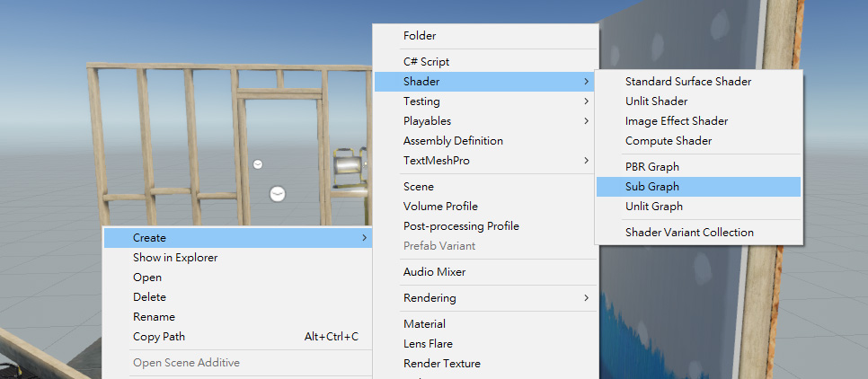Screen dimensions: 868x379
Task: Create a new Folder
Action: coord(420,36)
